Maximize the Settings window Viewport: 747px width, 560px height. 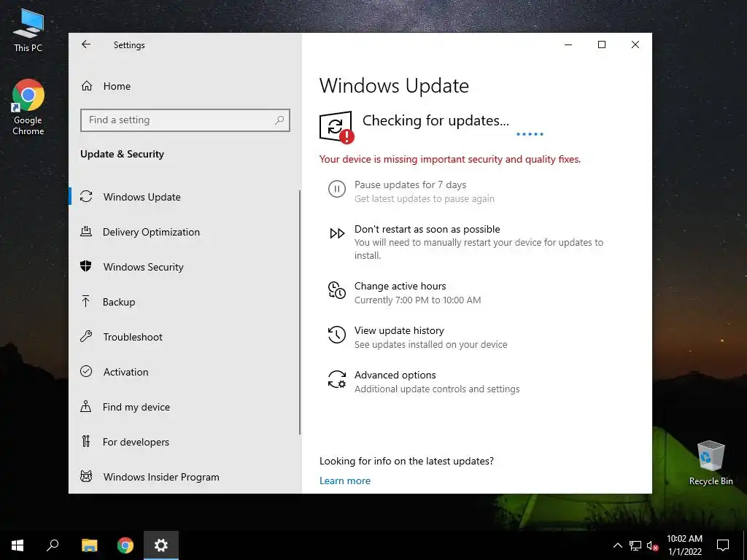[x=602, y=44]
